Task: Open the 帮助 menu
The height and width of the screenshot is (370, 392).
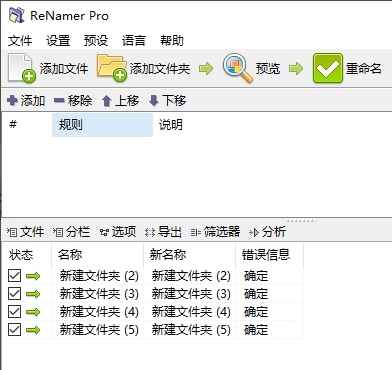Action: click(172, 41)
